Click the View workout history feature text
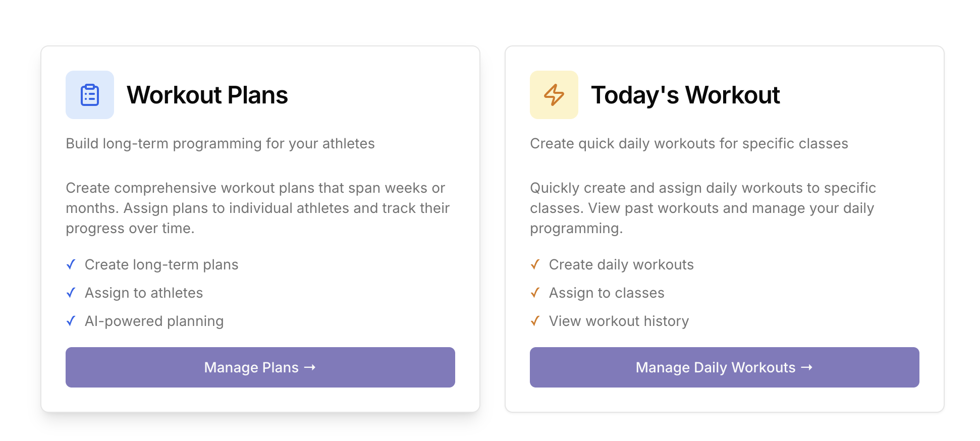 [x=619, y=321]
